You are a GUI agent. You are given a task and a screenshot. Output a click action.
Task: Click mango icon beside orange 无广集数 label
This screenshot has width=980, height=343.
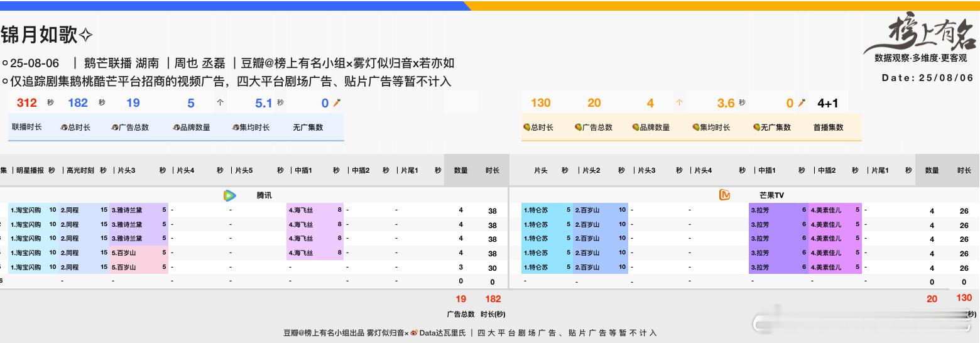click(x=756, y=128)
